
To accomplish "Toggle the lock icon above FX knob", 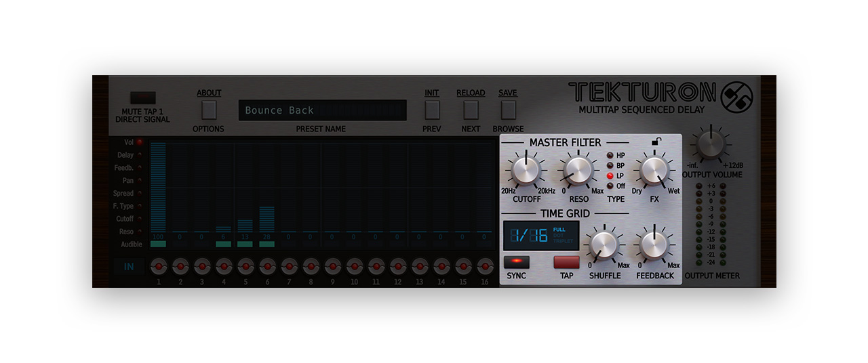I will [x=656, y=142].
